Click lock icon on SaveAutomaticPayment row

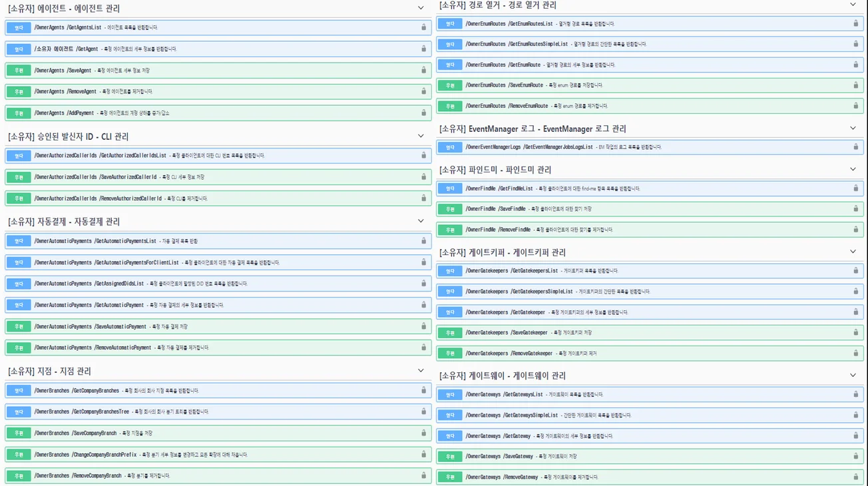pyautogui.click(x=423, y=326)
